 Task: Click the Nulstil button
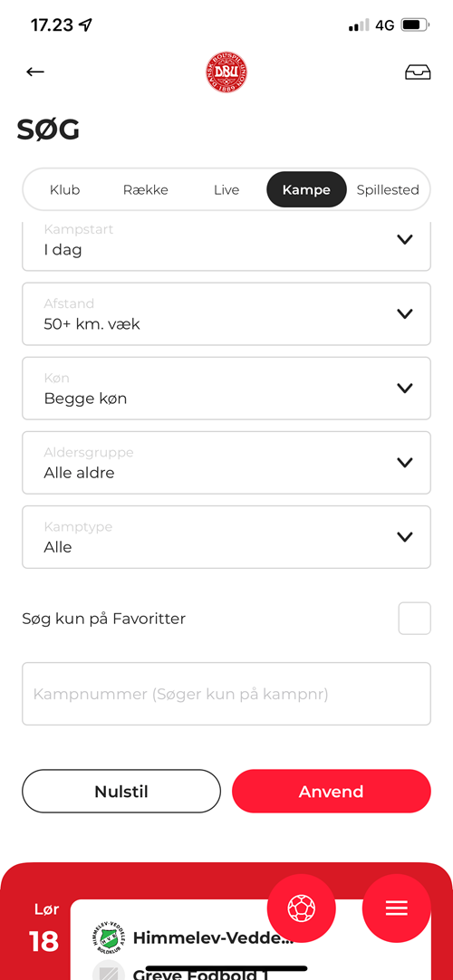[121, 792]
